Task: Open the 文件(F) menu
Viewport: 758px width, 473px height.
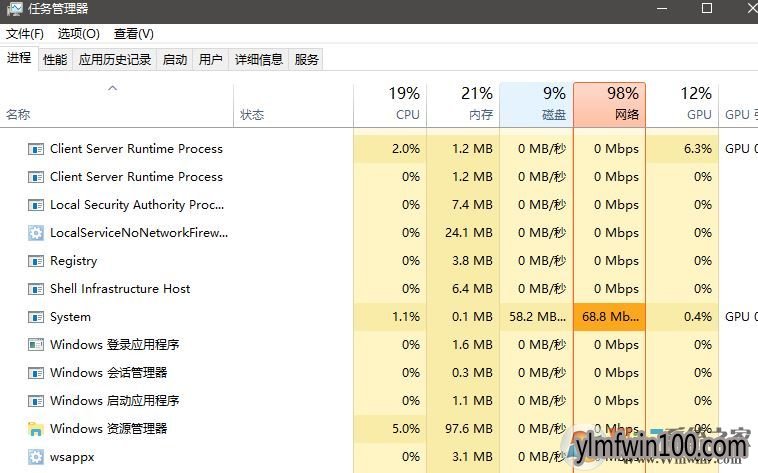Action: click(x=25, y=34)
